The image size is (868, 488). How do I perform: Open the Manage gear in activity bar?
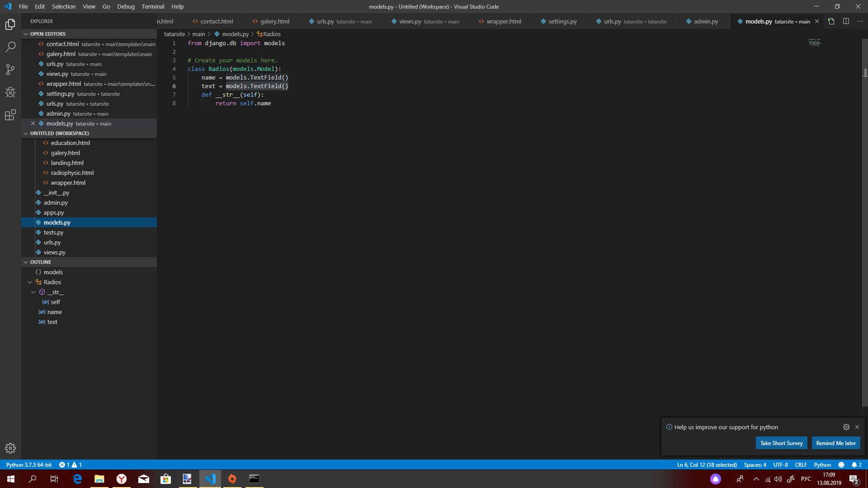tap(10, 448)
